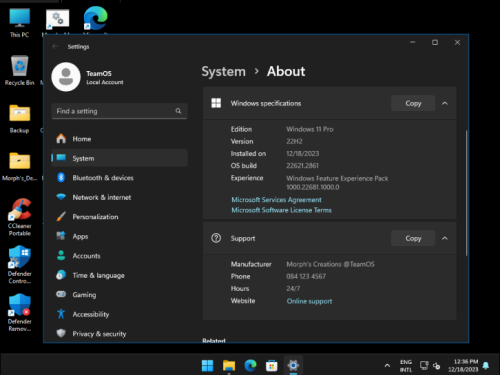Open Bluetooth & devices settings
The image size is (500, 375).
[x=119, y=178]
